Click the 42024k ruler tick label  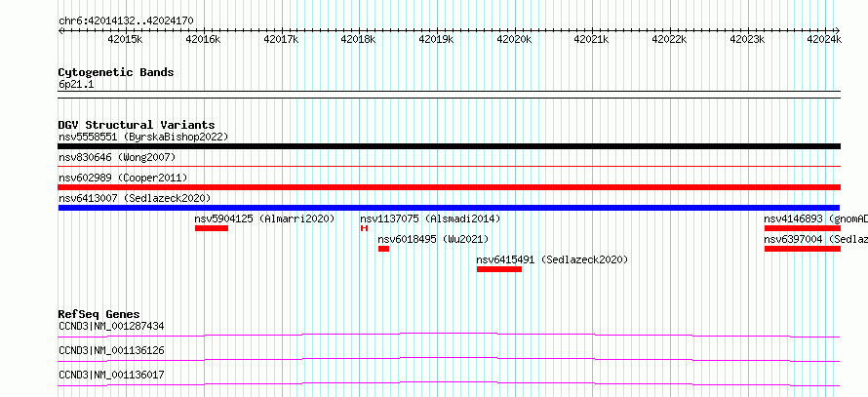pyautogui.click(x=824, y=39)
